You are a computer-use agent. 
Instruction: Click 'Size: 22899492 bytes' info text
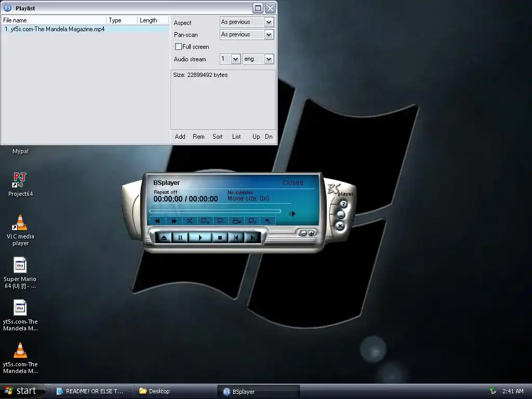click(x=200, y=75)
